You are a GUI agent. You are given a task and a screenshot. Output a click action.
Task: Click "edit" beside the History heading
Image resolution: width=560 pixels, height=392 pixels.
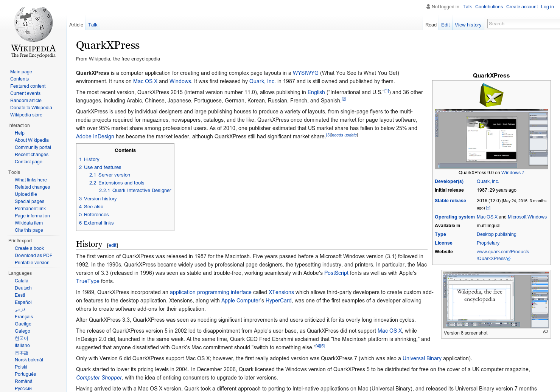click(x=112, y=245)
